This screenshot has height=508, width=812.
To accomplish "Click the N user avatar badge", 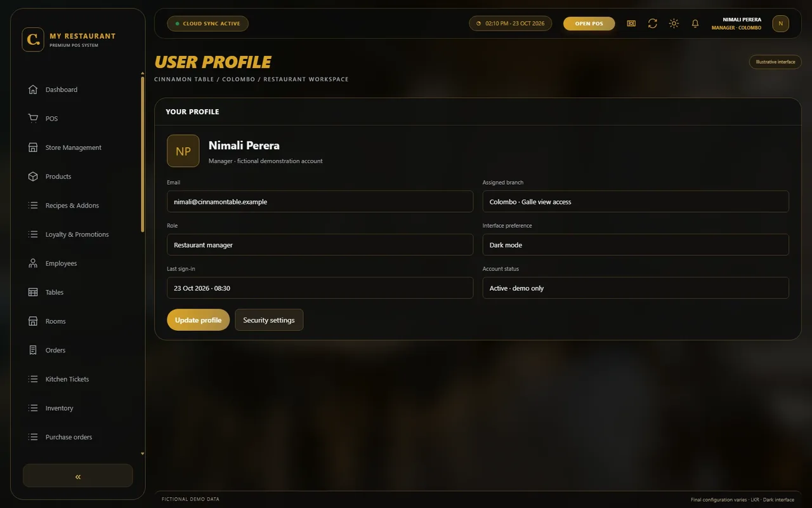I will tap(780, 23).
